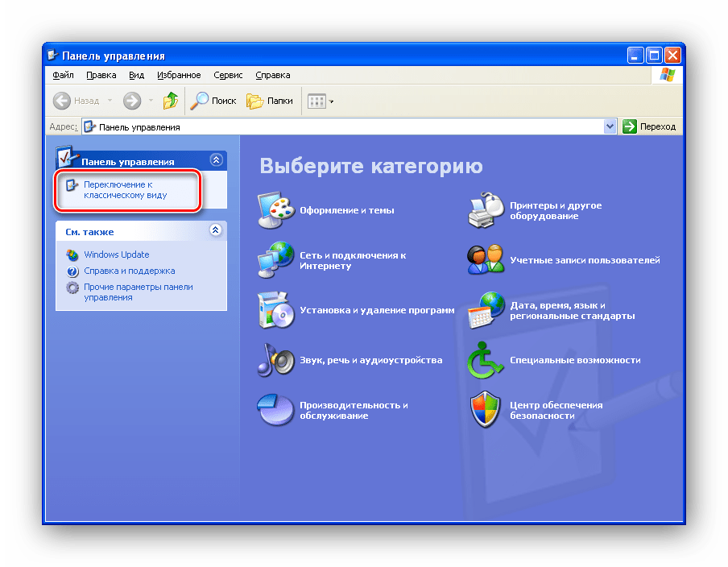Image resolution: width=728 pixels, height=567 pixels.
Task: Click the Appearance and Themes palette icon
Action: tap(275, 211)
